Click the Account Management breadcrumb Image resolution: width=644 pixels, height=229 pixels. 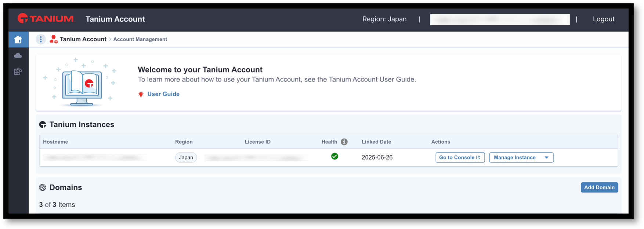(x=140, y=39)
